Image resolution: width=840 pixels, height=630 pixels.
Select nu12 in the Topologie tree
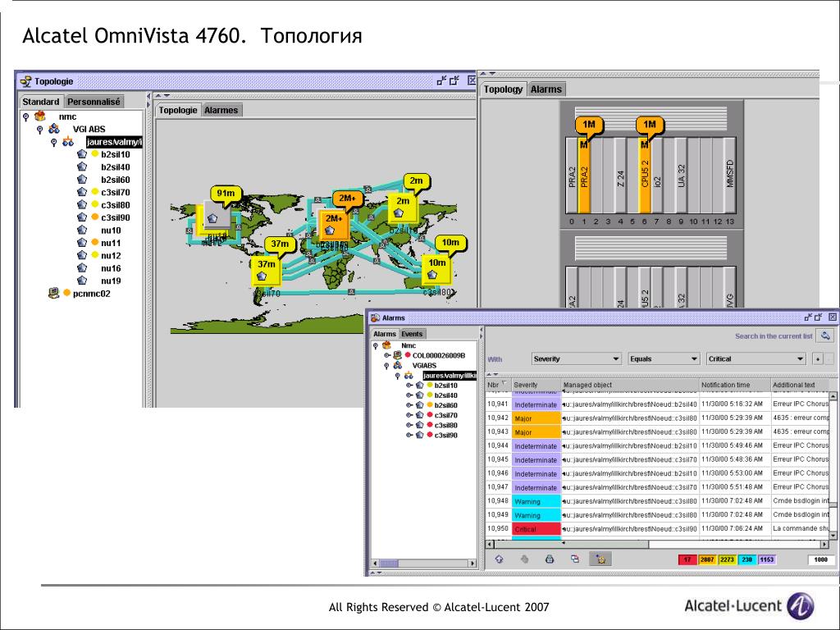(x=111, y=256)
